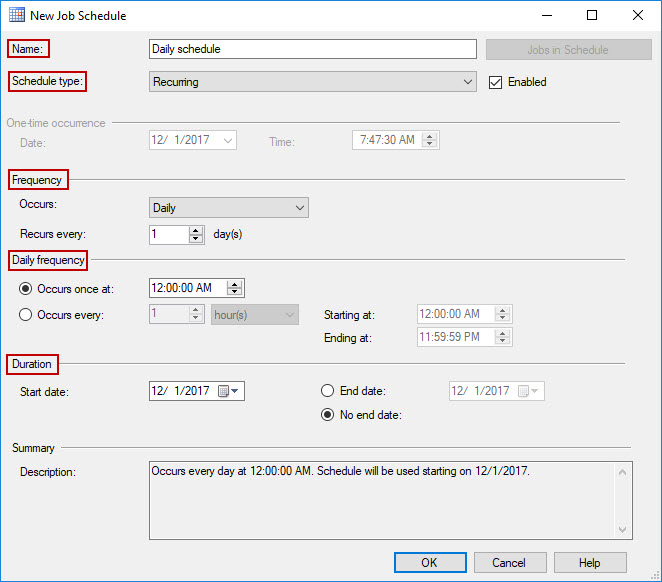Maximize the New Job Schedule window
The height and width of the screenshot is (582, 662).
pyautogui.click(x=592, y=15)
